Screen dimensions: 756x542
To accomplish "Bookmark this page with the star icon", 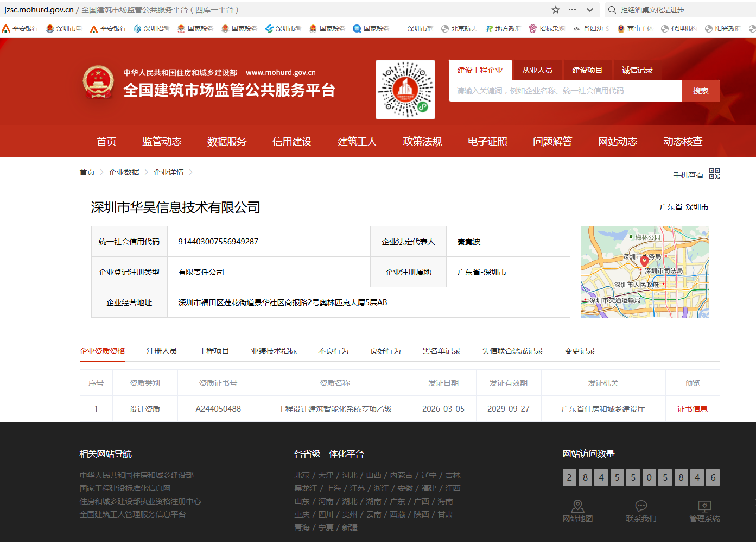I will coord(556,10).
